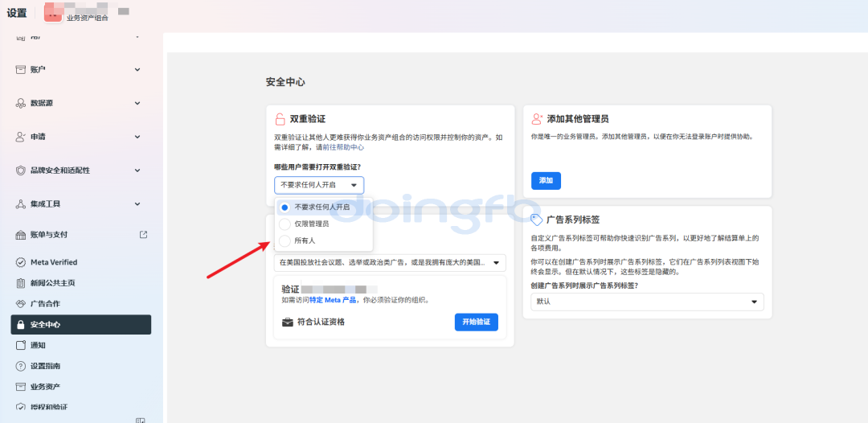This screenshot has width=868, height=423.
Task: Click the 开始验证 button
Action: (476, 322)
